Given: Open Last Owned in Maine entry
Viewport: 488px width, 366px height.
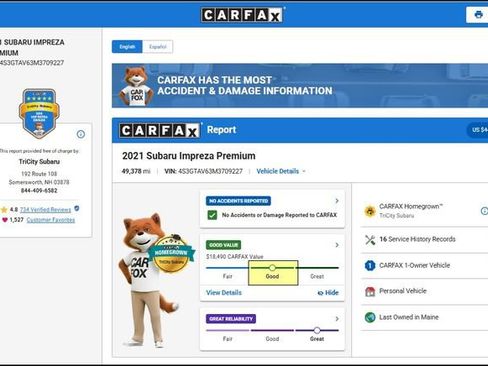Looking at the screenshot, I should 409,317.
